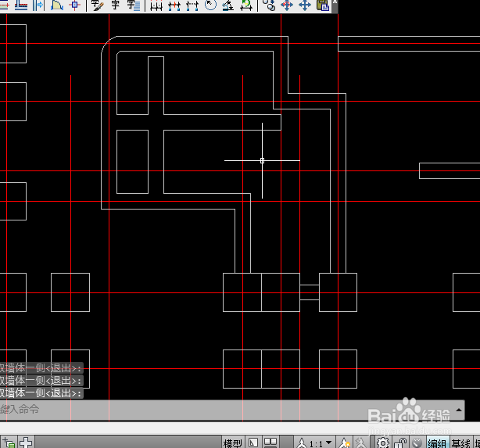Click the circular radius dimension tool
480x448 pixels.
tap(210, 5)
